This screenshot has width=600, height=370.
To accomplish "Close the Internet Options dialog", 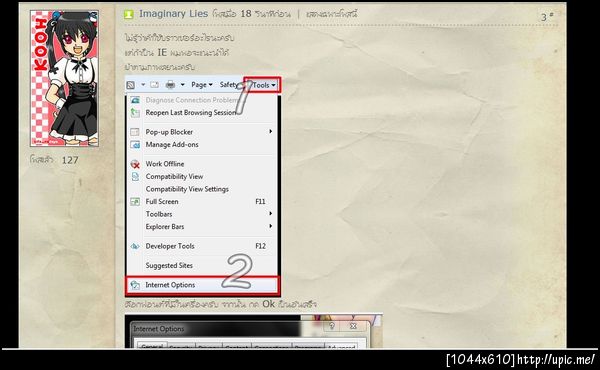I will click(x=353, y=326).
